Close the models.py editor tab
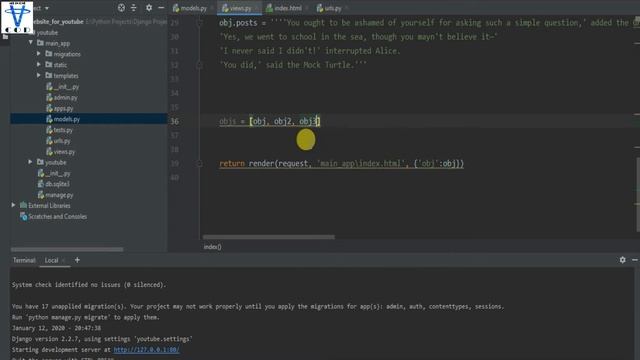The height and width of the screenshot is (360, 640). point(212,8)
